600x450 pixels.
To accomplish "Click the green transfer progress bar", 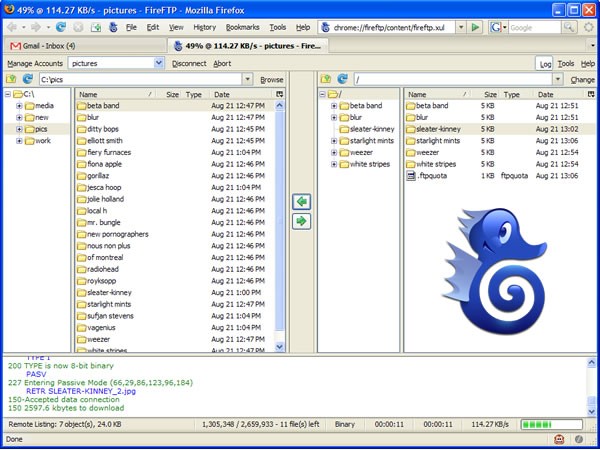I will 551,424.
